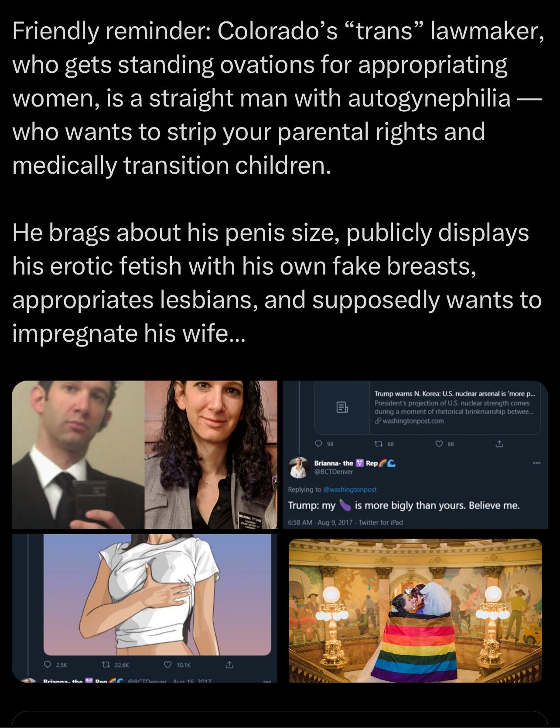The height and width of the screenshot is (728, 560).
Task: Open the rainbow flag capitol photo
Action: pos(416,610)
